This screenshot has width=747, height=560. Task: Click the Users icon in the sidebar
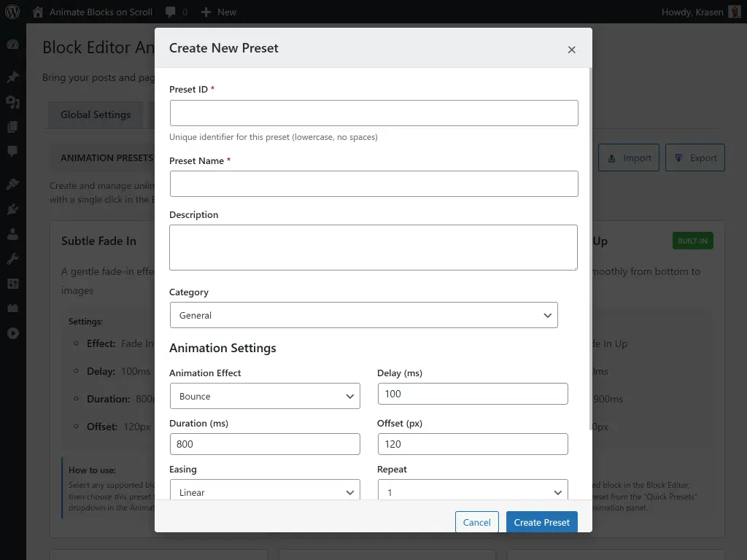pos(12,235)
